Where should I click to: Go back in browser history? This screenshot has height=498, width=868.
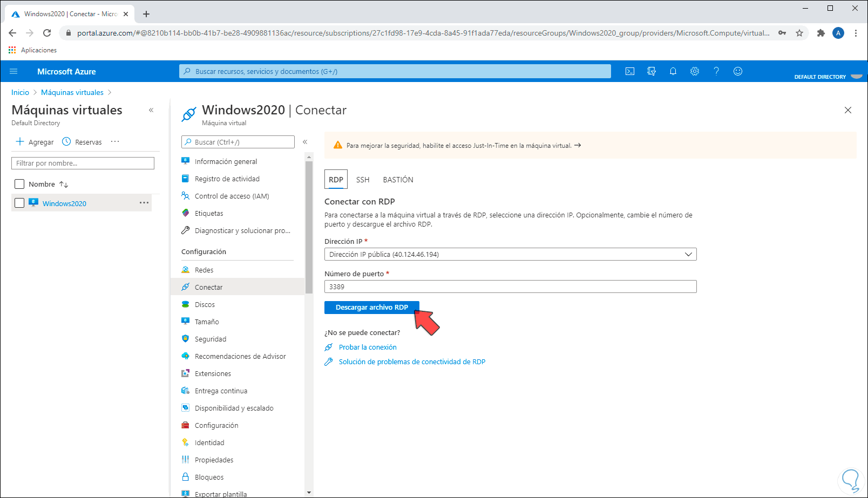click(x=12, y=33)
